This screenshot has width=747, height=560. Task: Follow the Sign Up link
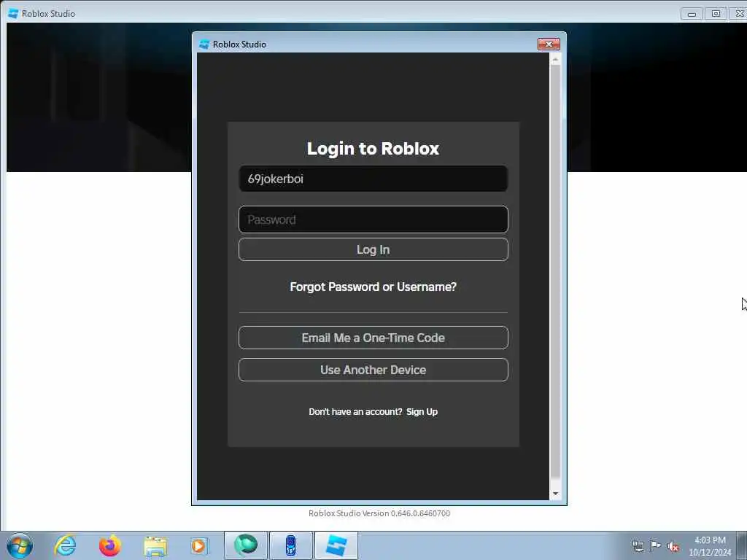(x=422, y=412)
